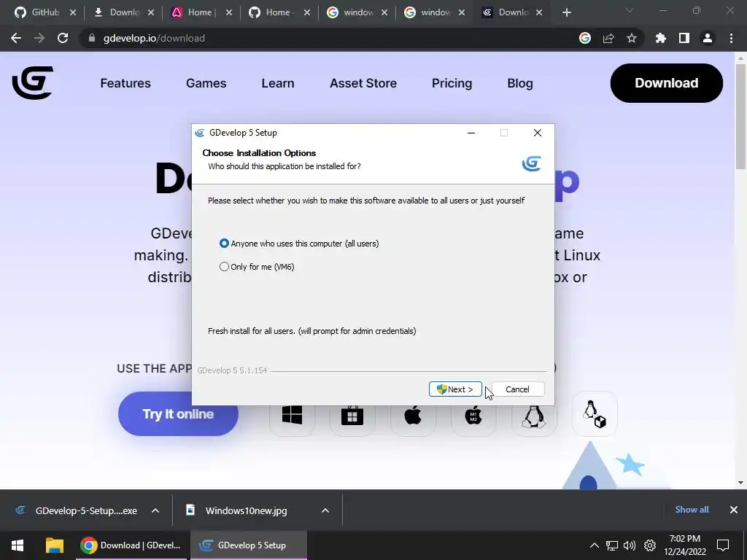Open a new browser tab with the plus icon
The image size is (747, 560).
coord(566,13)
